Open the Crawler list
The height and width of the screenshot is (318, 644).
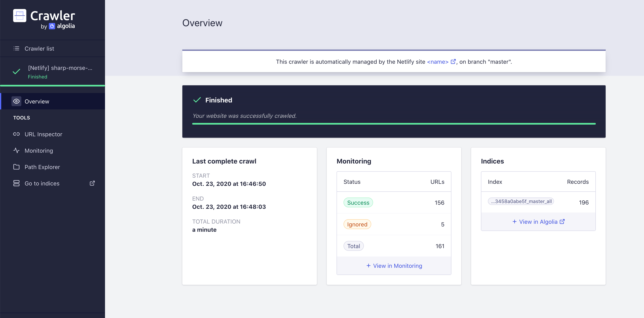click(53, 49)
